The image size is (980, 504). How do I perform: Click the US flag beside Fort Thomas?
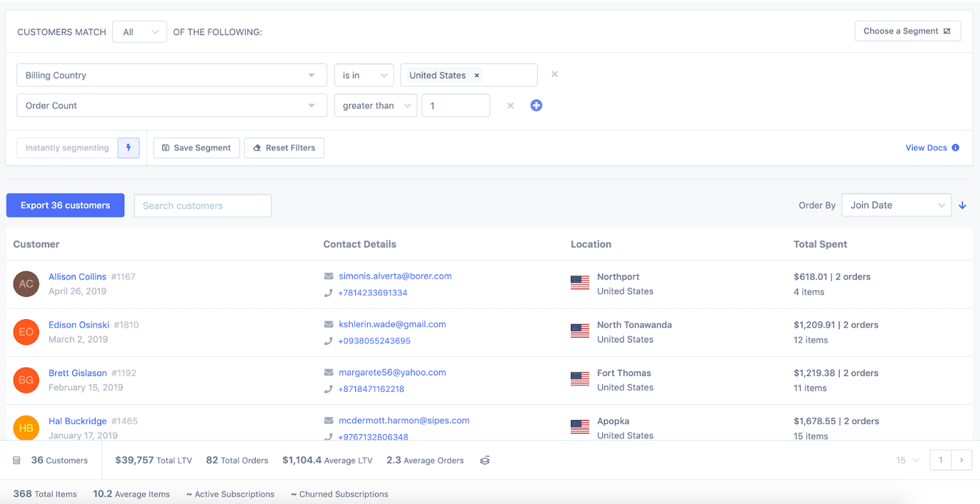click(580, 378)
